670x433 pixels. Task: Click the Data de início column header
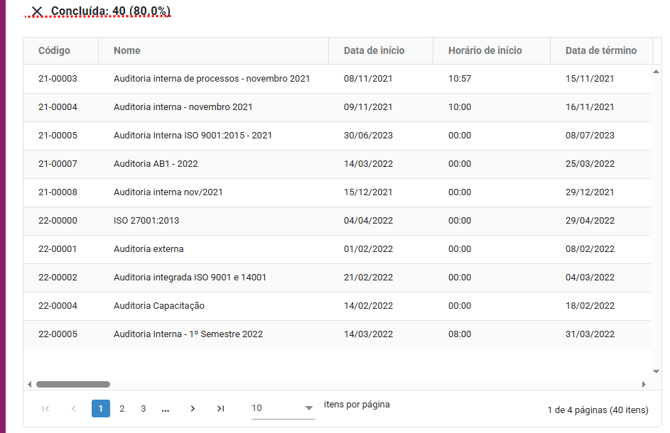373,50
